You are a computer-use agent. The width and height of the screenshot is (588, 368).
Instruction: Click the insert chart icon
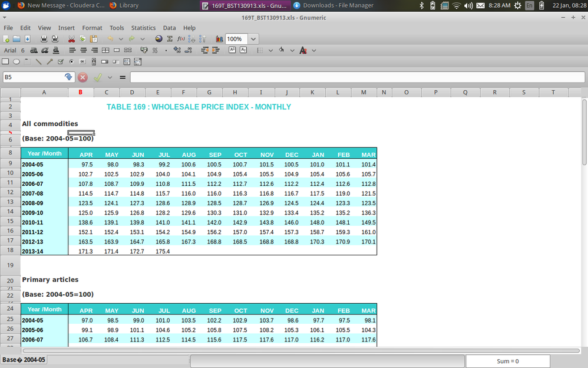(219, 39)
